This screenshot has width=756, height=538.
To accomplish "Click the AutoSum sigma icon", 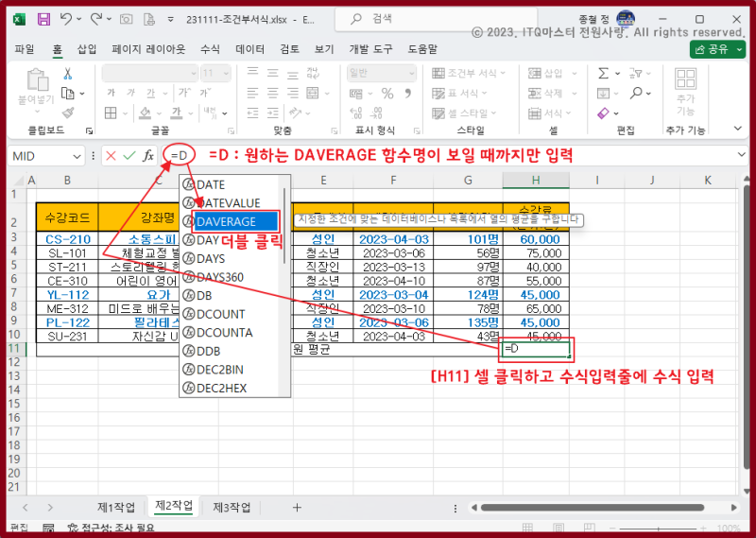I will click(x=603, y=74).
